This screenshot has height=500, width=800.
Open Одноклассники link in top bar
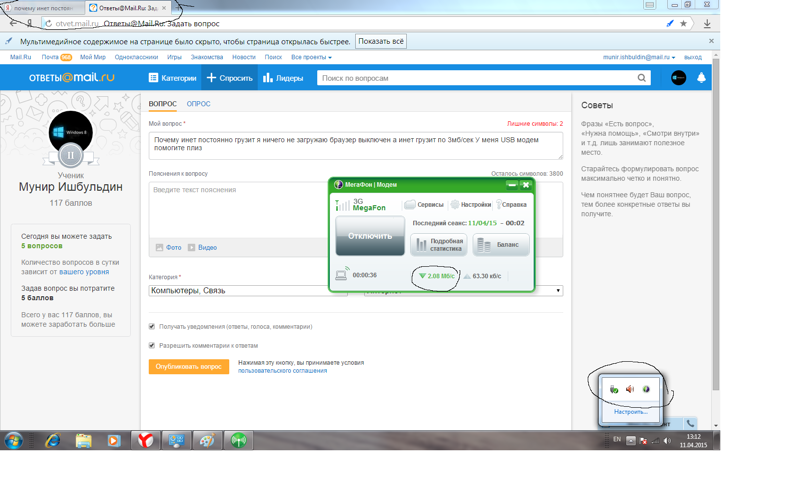pyautogui.click(x=136, y=57)
